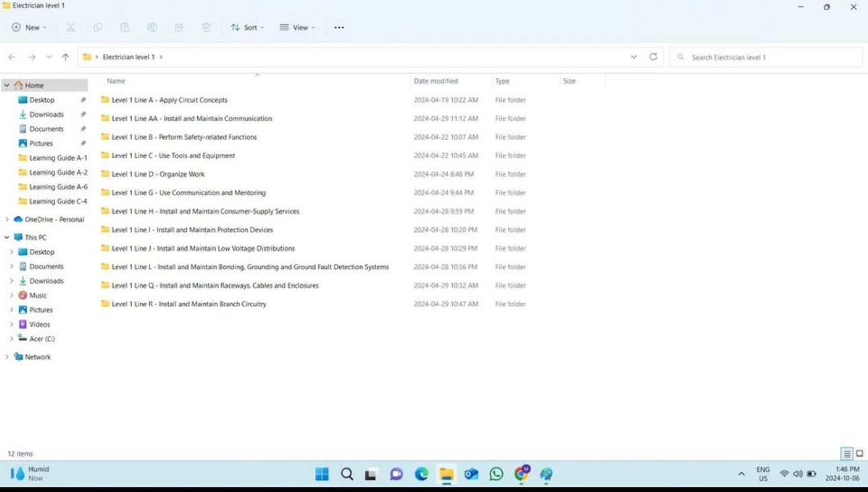
Task: Click the battery tray icon
Action: (x=811, y=474)
